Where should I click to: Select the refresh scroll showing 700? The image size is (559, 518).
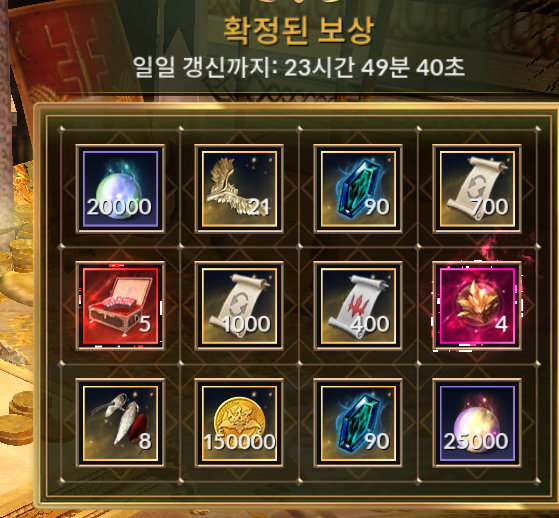point(477,189)
